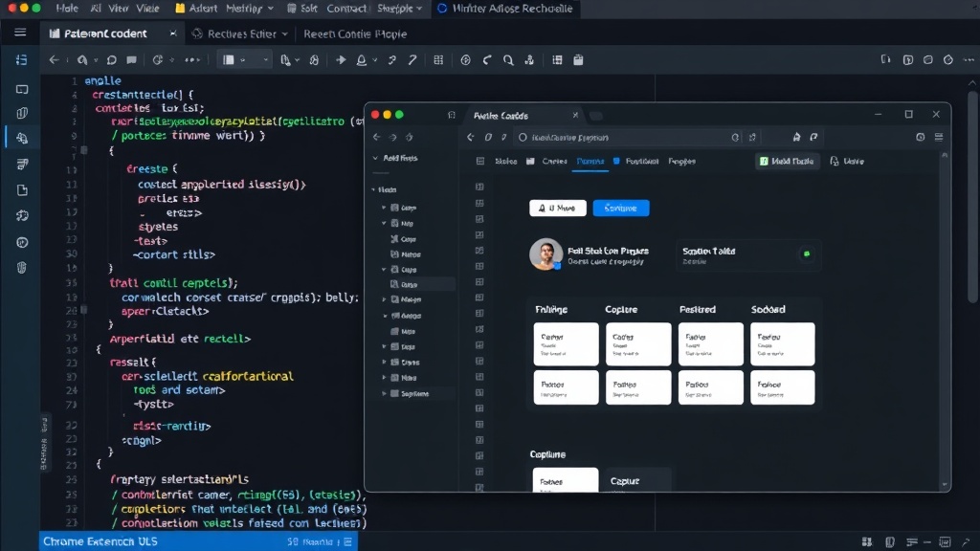Click the top rectangle icon in the left activity bar

pyautogui.click(x=22, y=89)
